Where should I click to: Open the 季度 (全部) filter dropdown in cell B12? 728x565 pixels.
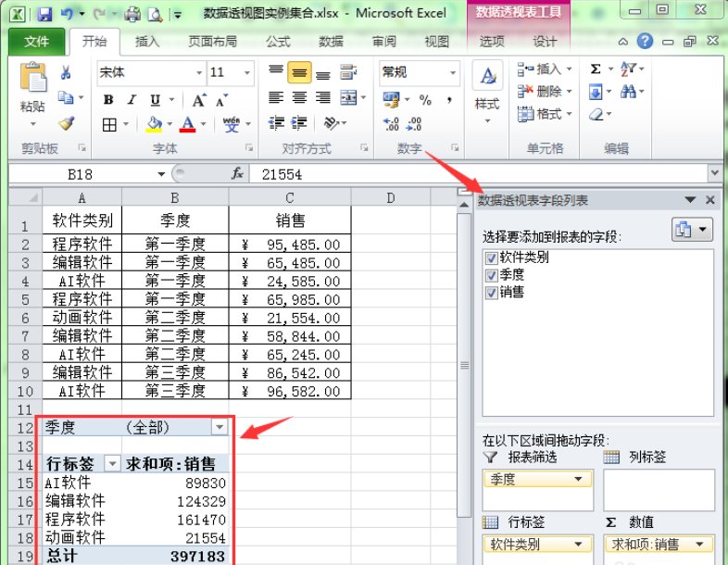point(220,427)
